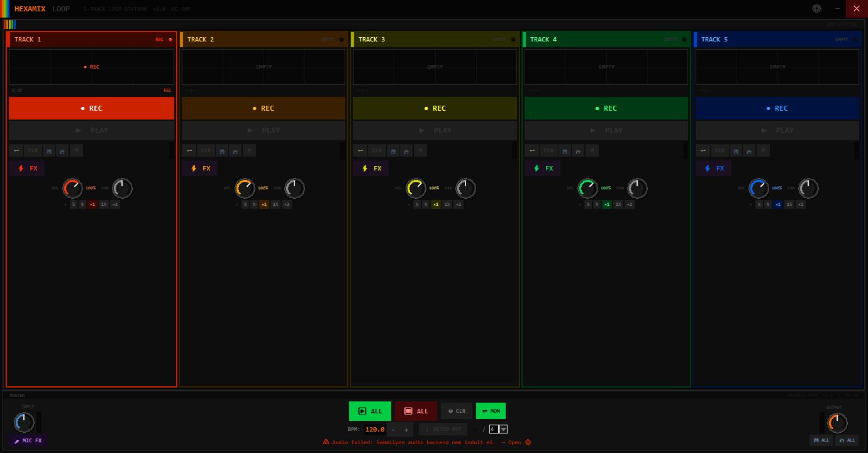Mute Track 1 with the M button
868x453 pixels.
(x=76, y=150)
